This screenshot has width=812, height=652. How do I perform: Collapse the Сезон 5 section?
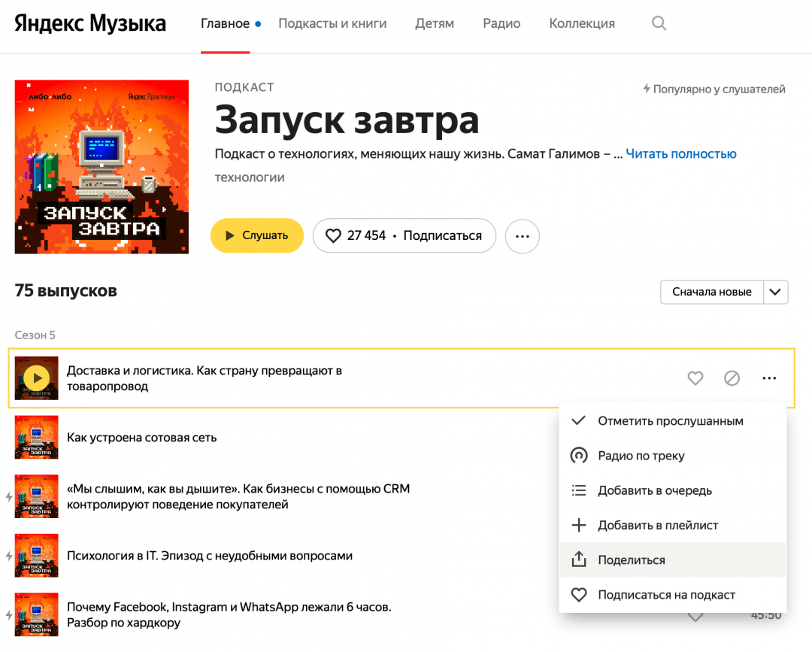pyautogui.click(x=35, y=335)
